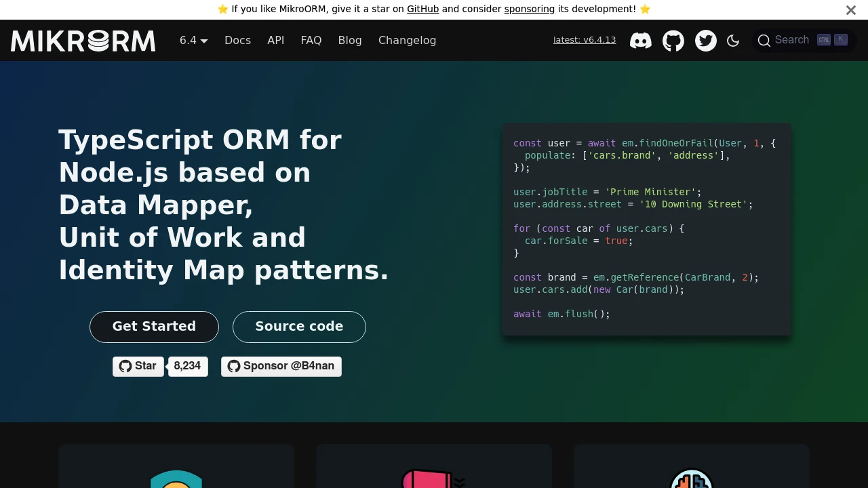Click the MikroORM logo
868x488 pixels.
83,41
